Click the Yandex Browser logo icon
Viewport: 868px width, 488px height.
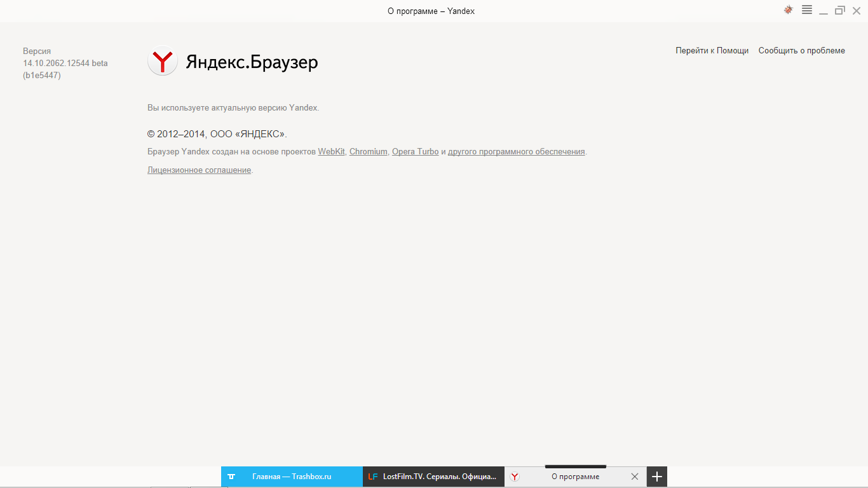pos(163,62)
